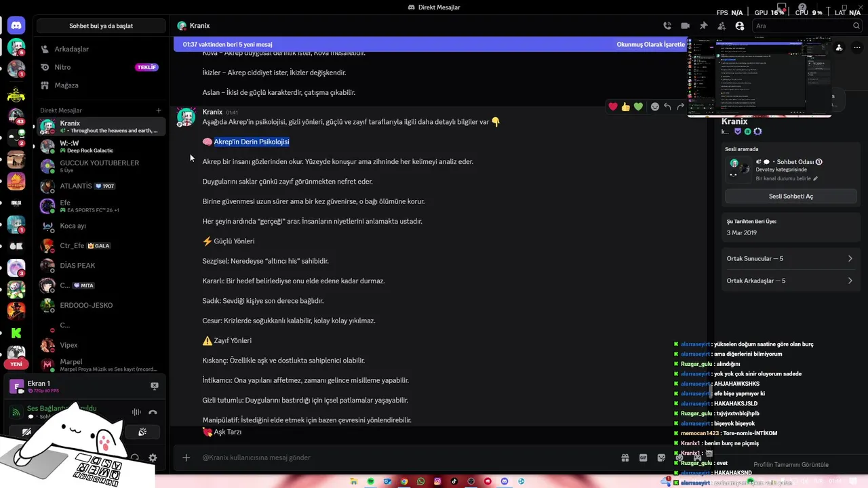Open Mağaza shop page
Viewport: 868px width, 488px height.
click(101, 85)
